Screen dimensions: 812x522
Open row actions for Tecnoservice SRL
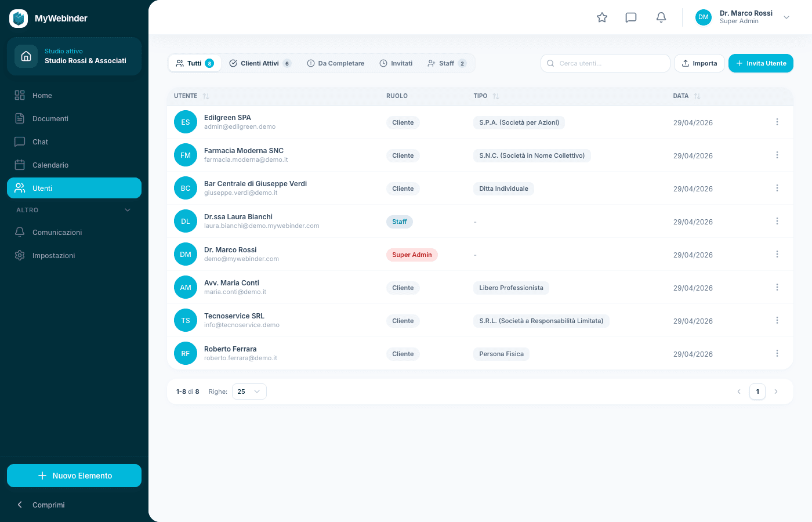pyautogui.click(x=777, y=320)
